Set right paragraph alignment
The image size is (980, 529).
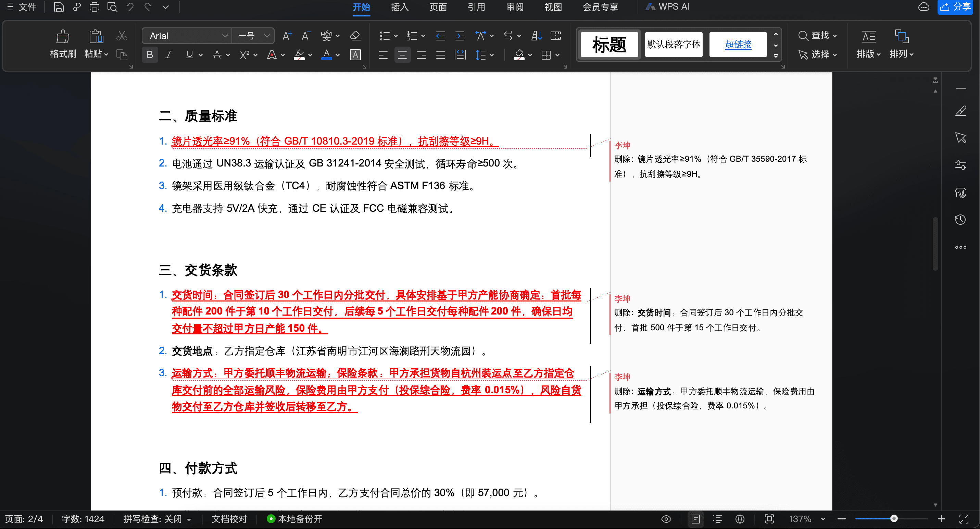coord(422,55)
